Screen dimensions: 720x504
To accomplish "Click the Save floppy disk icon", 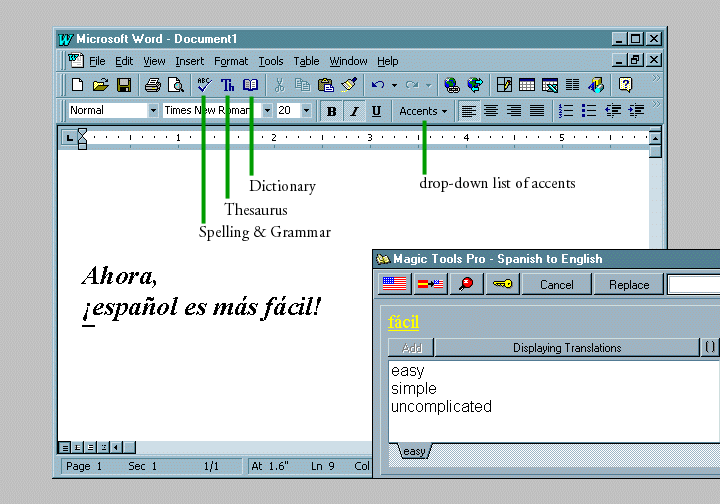I will point(124,85).
